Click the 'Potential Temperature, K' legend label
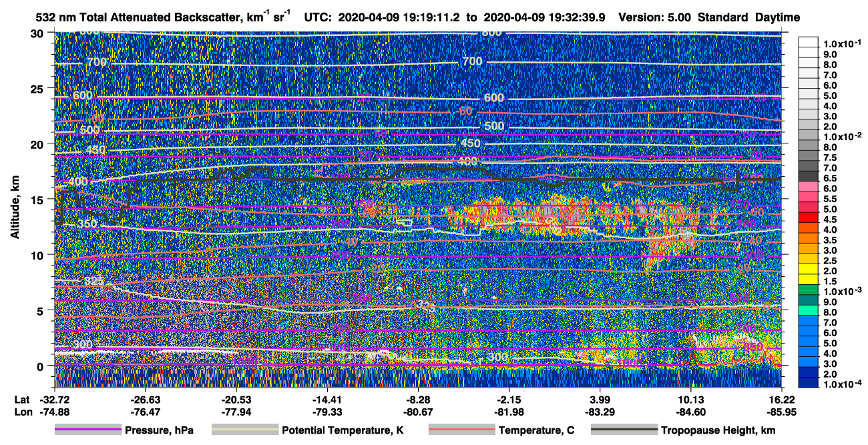This screenshot has width=868, height=445. point(343,431)
